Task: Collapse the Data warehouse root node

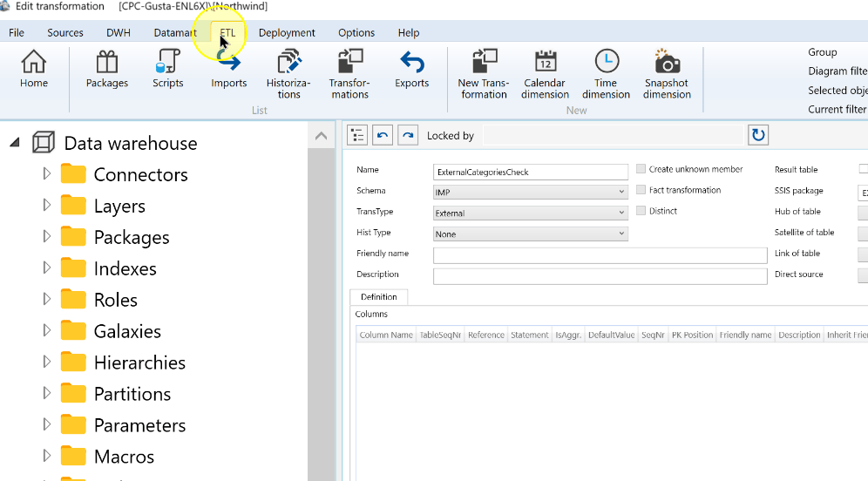Action: 15,143
